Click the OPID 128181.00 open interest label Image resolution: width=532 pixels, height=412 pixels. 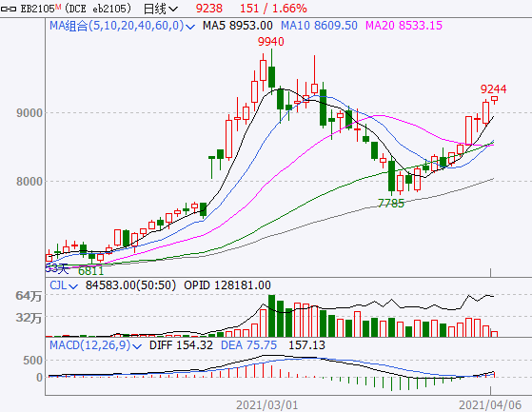coord(227,285)
